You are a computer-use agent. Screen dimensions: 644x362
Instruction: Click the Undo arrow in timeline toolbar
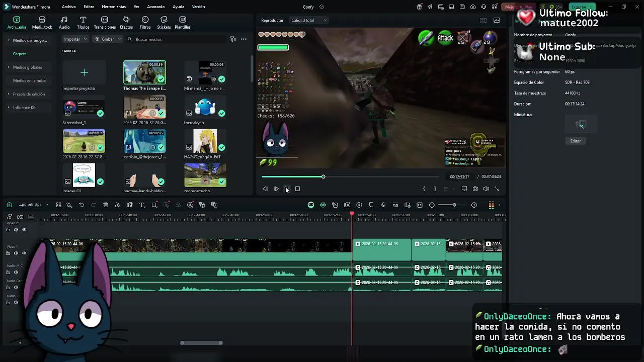click(x=82, y=205)
